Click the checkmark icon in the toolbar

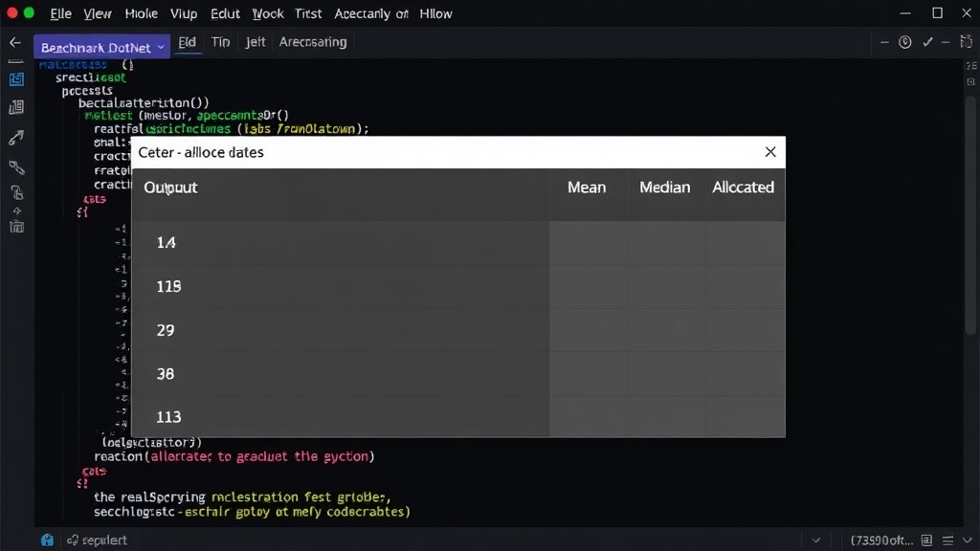coord(927,42)
